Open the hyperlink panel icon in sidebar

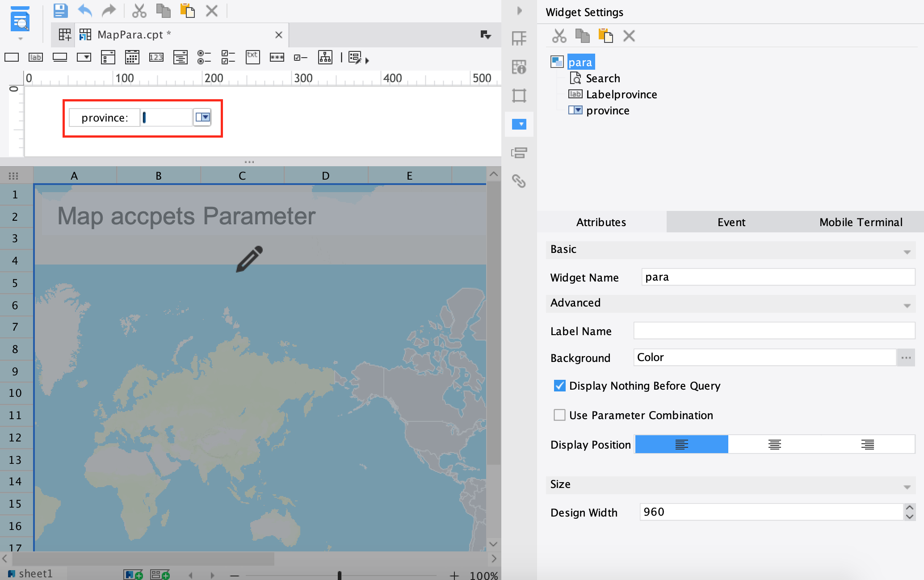(519, 181)
